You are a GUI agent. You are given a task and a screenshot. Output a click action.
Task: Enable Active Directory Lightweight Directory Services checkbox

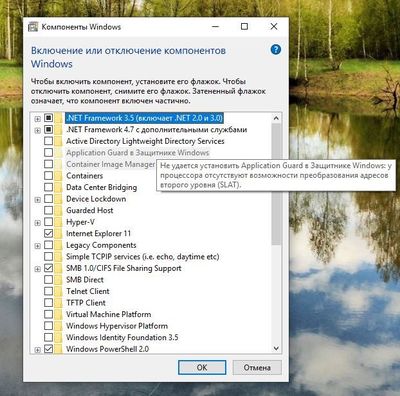click(x=49, y=141)
